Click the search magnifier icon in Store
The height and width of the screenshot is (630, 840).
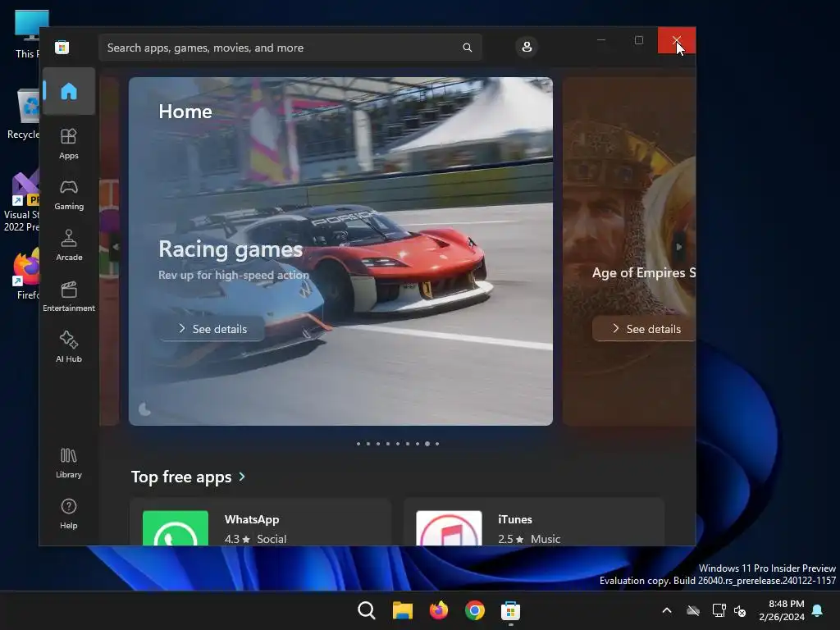point(467,48)
